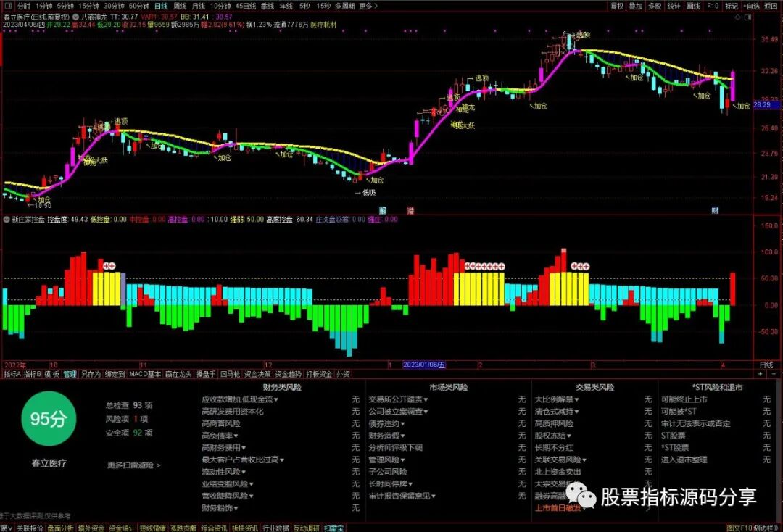
Task: Expand the 关联交易风险 item
Action: (584, 460)
